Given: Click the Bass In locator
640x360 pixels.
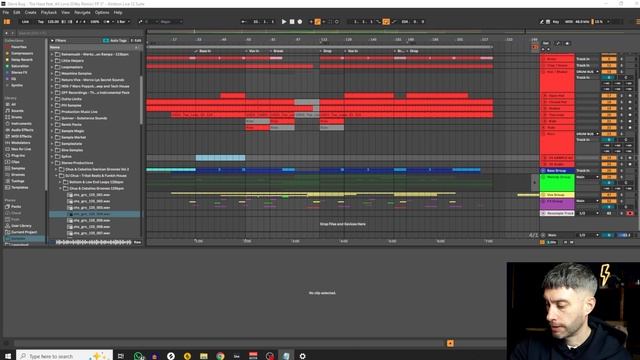Looking at the screenshot, I should 204,51.
